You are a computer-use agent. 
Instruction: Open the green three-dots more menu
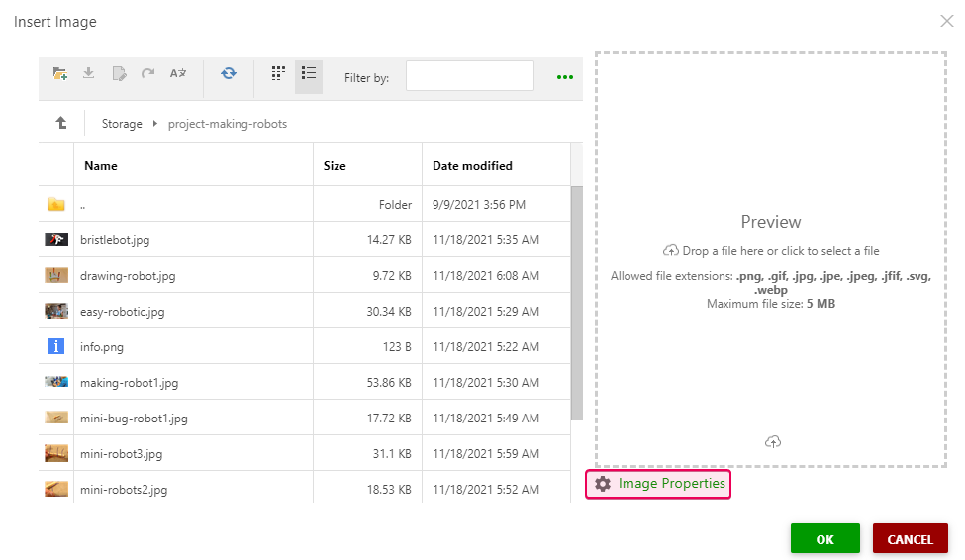tap(565, 77)
